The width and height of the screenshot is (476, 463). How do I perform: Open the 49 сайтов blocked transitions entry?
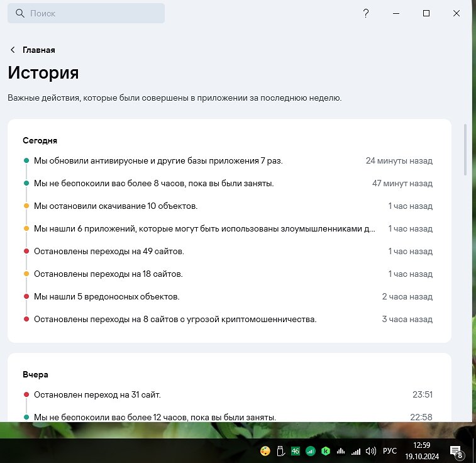coord(109,252)
